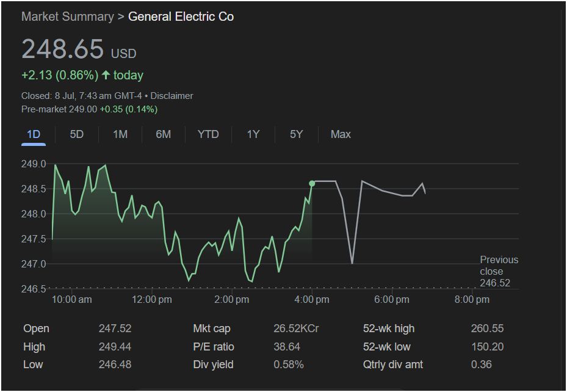Click the Market Summary breadcrumb link
567x392 pixels.
tap(68, 16)
